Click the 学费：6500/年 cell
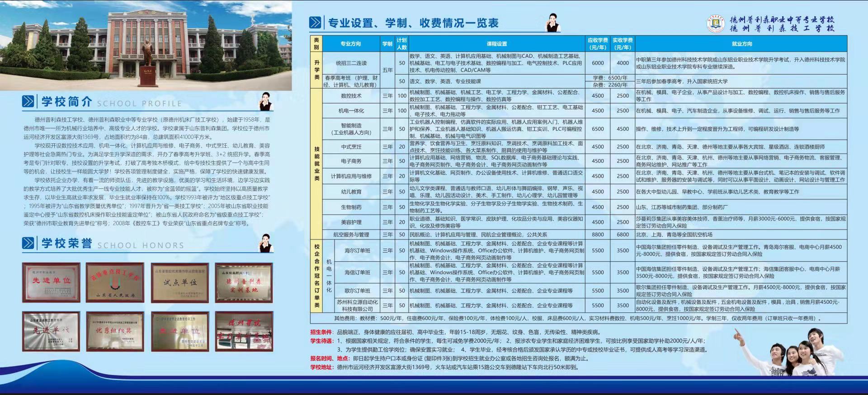Image resolution: width=868 pixels, height=395 pixels. pyautogui.click(x=610, y=78)
